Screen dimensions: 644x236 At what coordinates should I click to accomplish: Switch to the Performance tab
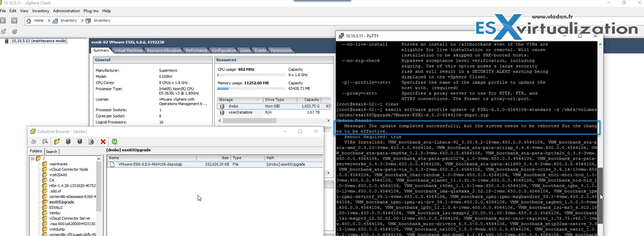(196, 50)
